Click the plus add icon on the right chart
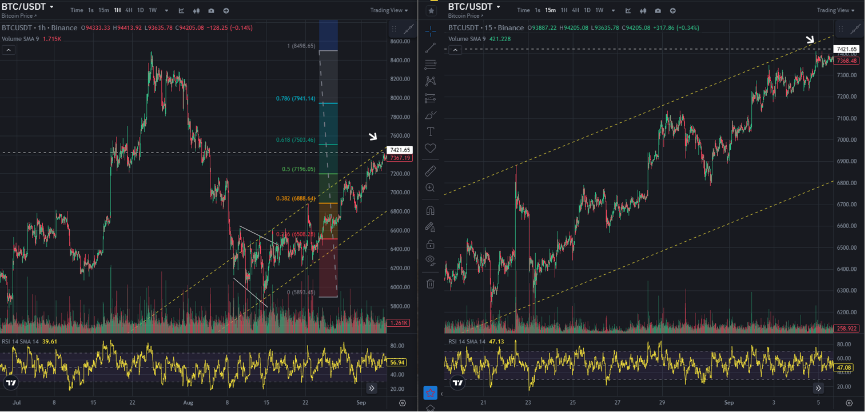The image size is (868, 412). 673,10
